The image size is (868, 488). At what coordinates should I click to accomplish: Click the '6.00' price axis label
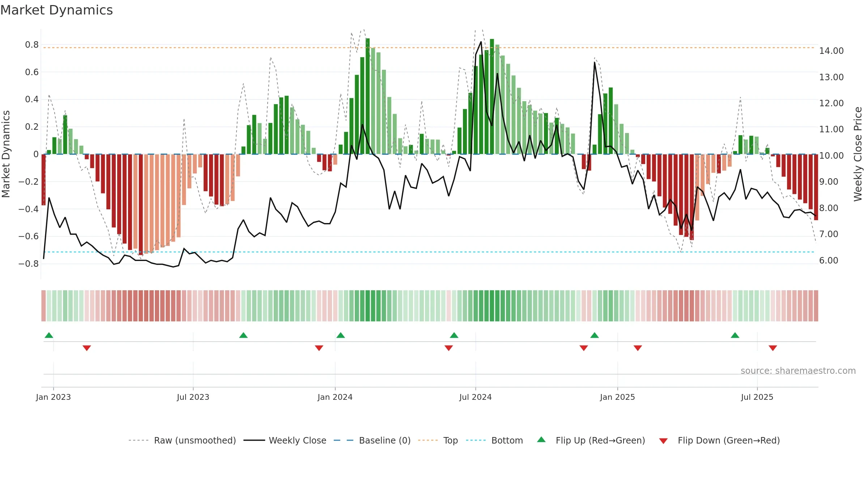[829, 260]
